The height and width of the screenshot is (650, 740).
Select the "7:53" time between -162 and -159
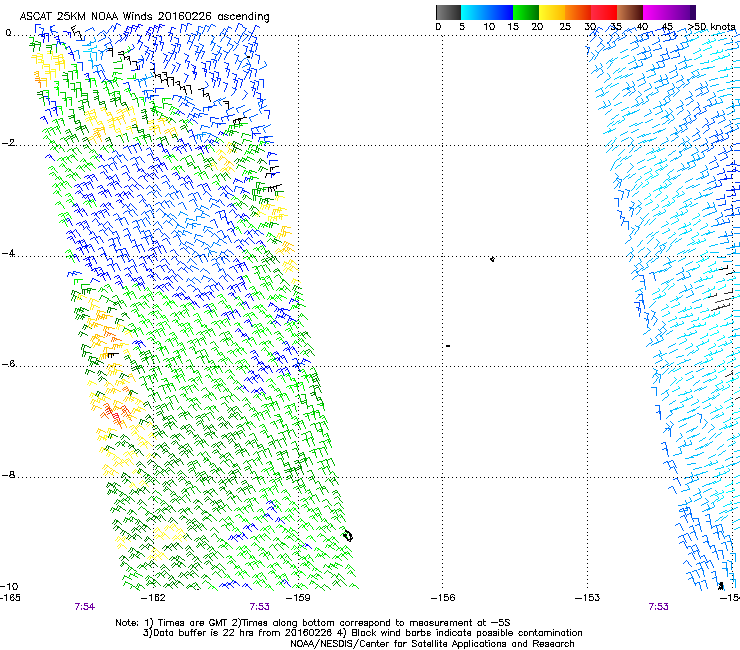point(260,607)
